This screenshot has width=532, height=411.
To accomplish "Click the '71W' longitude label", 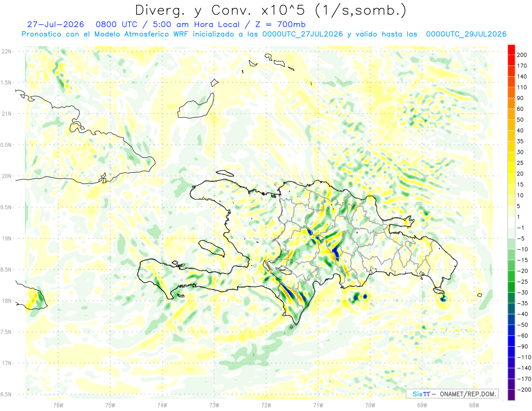I will 318,405.
